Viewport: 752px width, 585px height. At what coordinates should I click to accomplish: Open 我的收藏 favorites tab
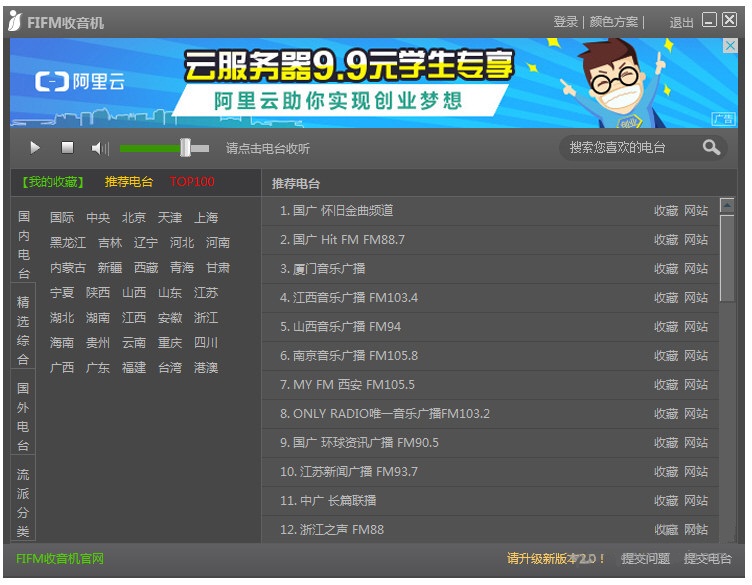(53, 182)
